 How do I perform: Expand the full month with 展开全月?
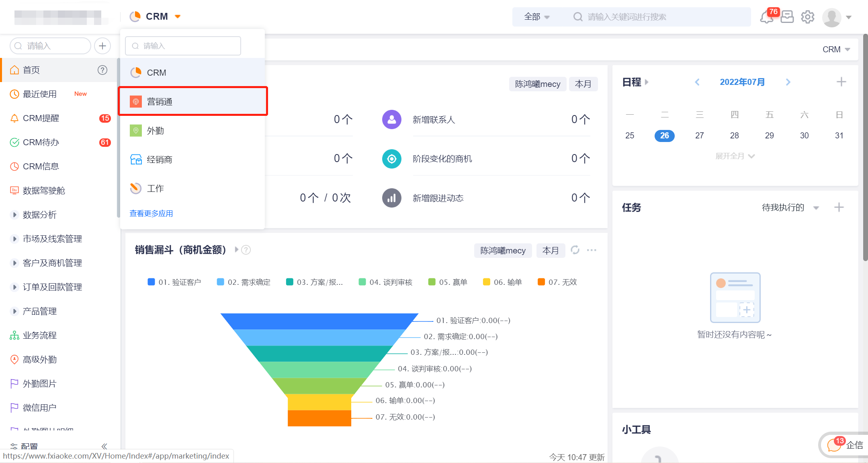click(735, 156)
